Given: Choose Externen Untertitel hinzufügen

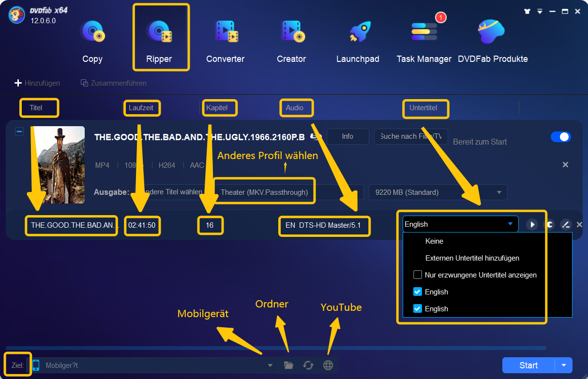Looking at the screenshot, I should pyautogui.click(x=472, y=258).
